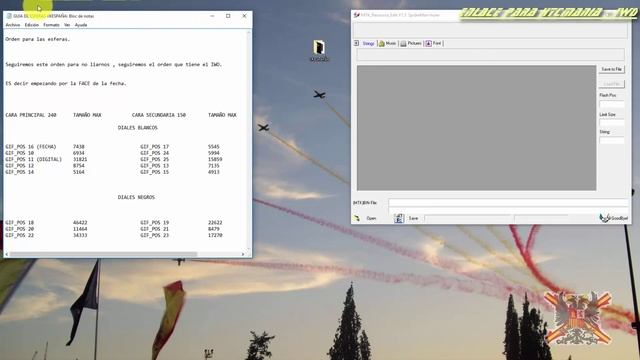Click the Flash Pos input field
Viewport: 640px width, 360px height.
click(x=611, y=104)
